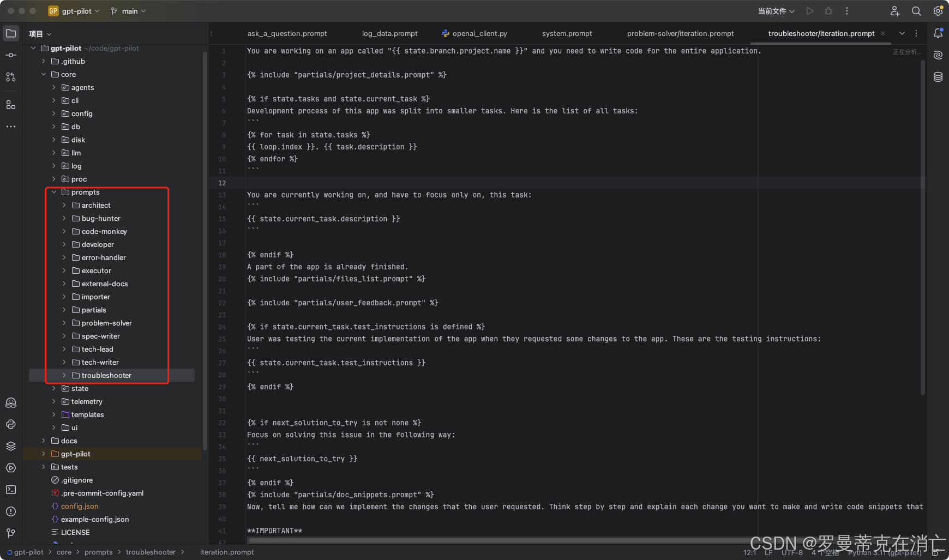Switch to openai_client.py tab
The image size is (949, 560).
click(x=474, y=33)
